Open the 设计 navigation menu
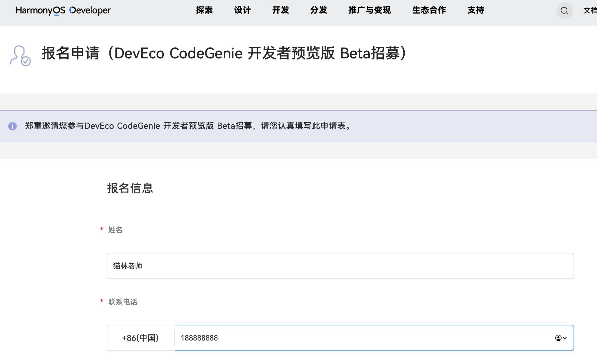The height and width of the screenshot is (364, 597). point(242,10)
